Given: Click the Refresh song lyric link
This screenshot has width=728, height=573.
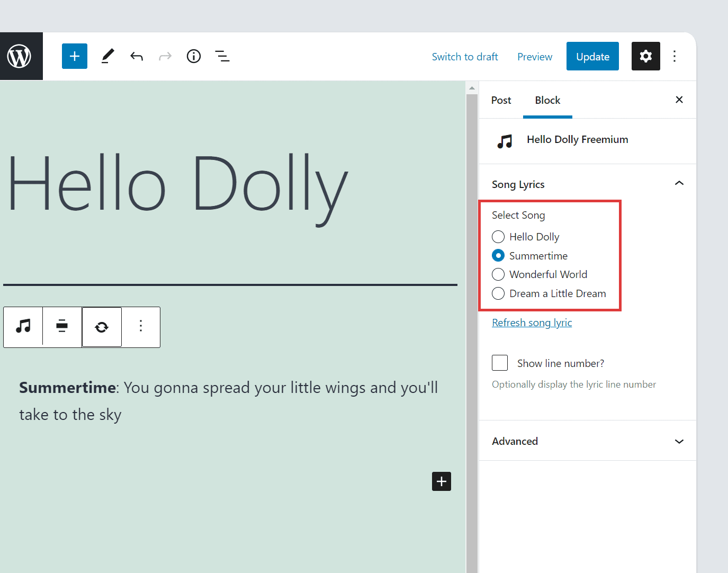Looking at the screenshot, I should [x=532, y=323].
